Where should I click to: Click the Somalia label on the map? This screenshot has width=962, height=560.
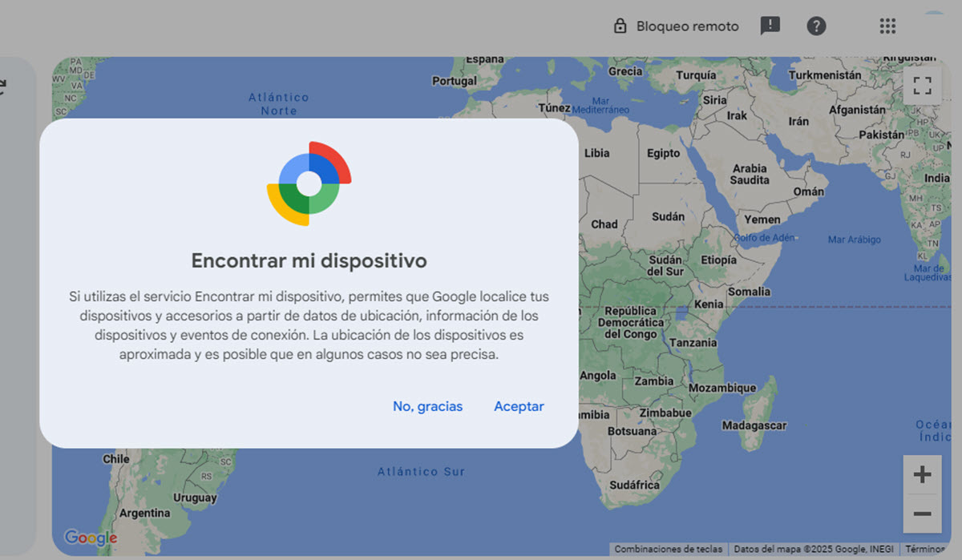pos(750,292)
